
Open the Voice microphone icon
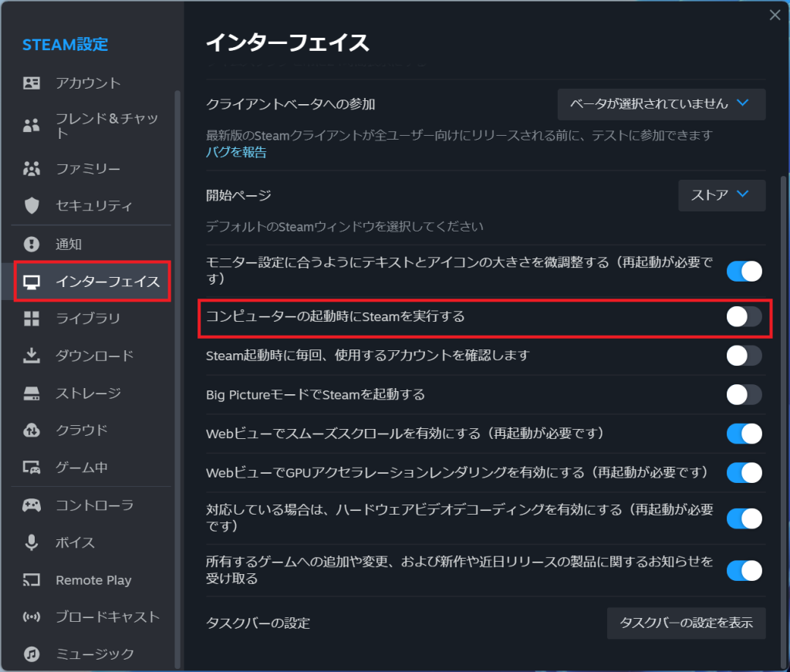click(32, 542)
